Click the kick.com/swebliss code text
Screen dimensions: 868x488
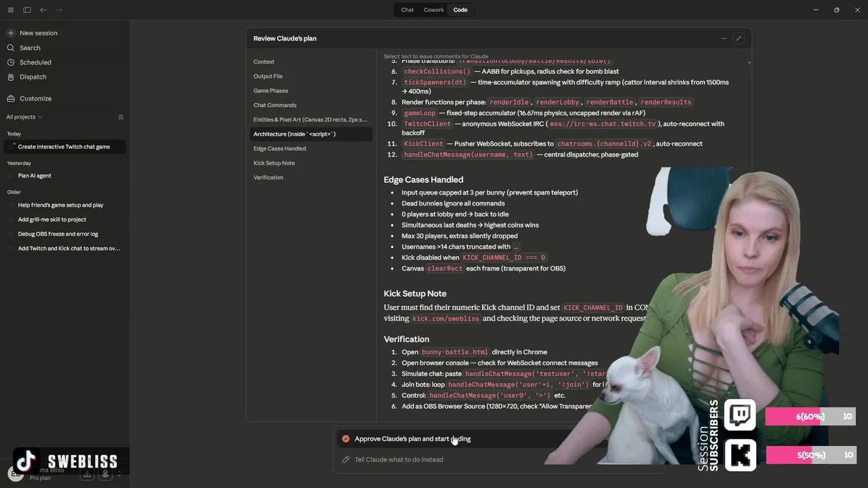446,319
